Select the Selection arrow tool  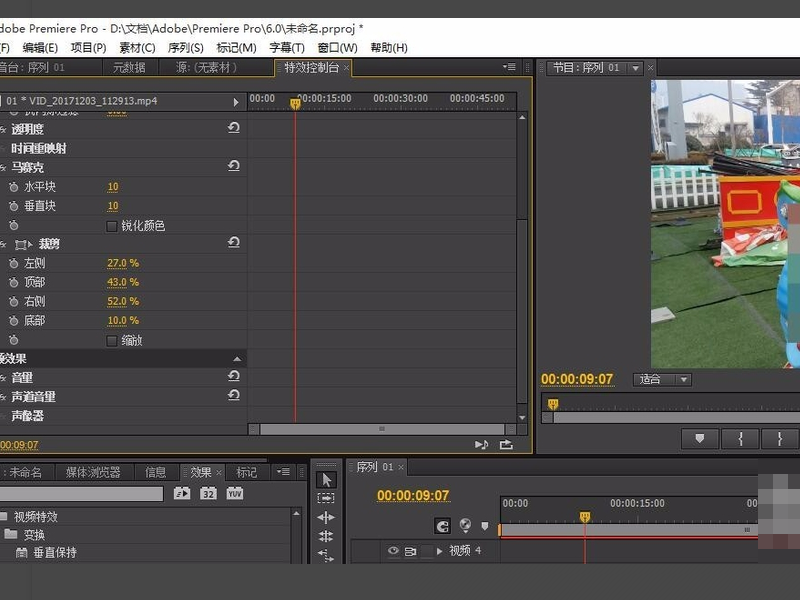click(326, 480)
